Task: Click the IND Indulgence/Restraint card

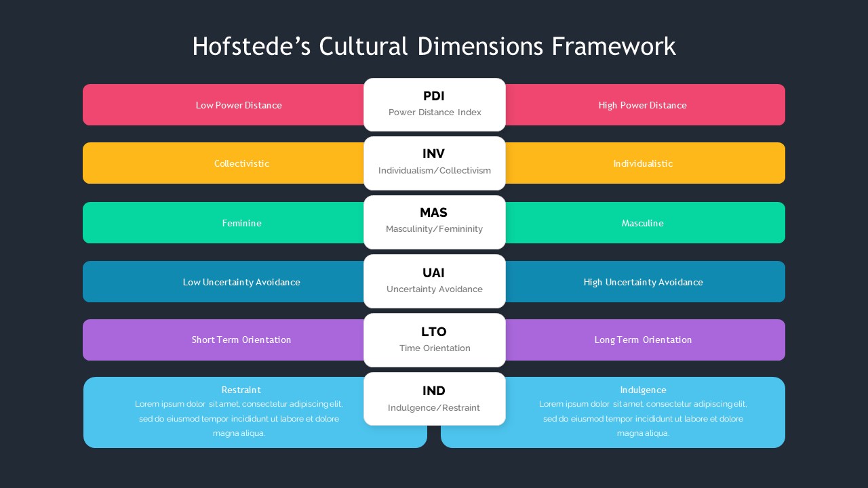Action: click(435, 399)
